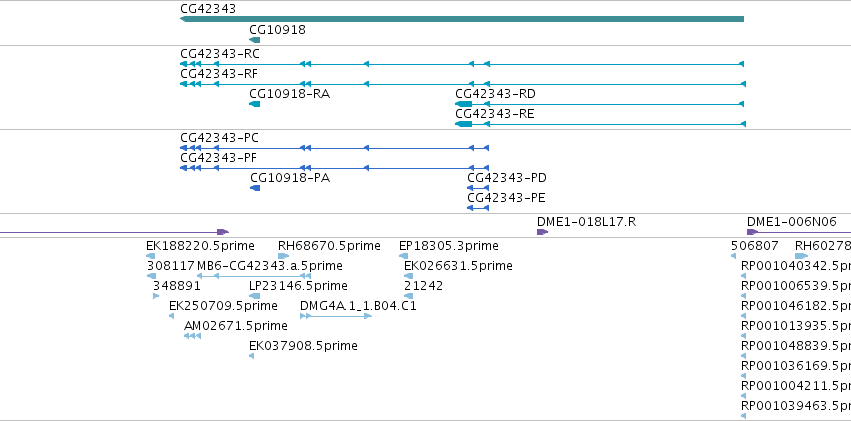Screen dimensions: 851x421
Task: Select the RP001048839 feature arrow
Action: pos(744,356)
